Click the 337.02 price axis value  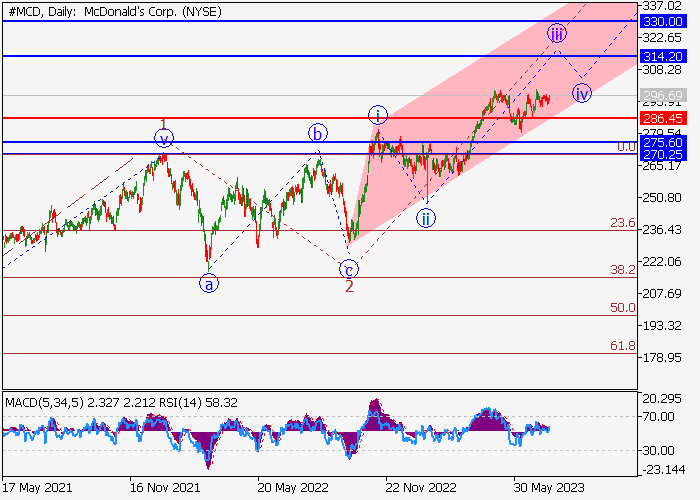[662, 6]
